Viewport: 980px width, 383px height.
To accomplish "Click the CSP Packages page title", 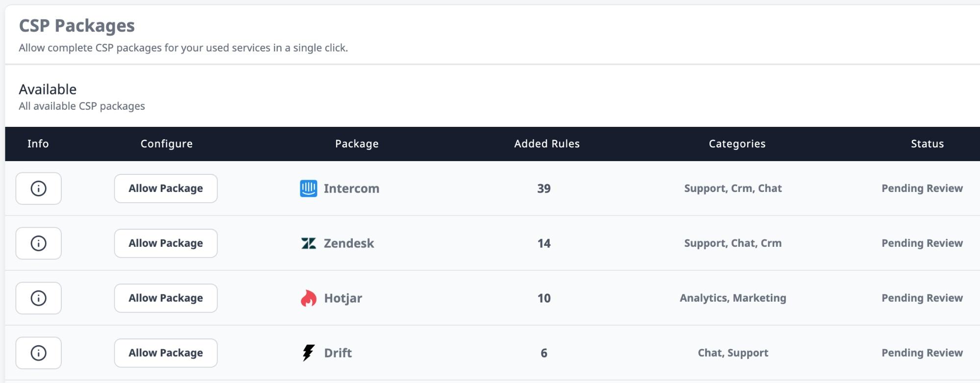I will point(77,26).
